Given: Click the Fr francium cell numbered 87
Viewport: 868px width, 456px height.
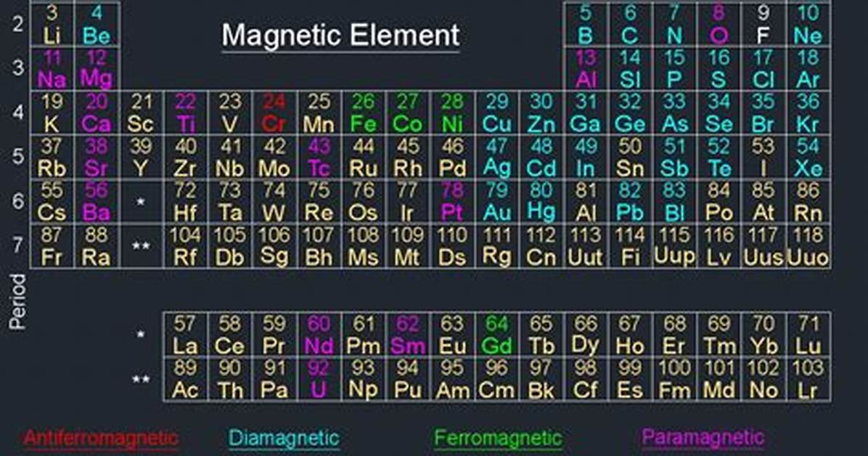Looking at the screenshot, I should click(x=52, y=246).
